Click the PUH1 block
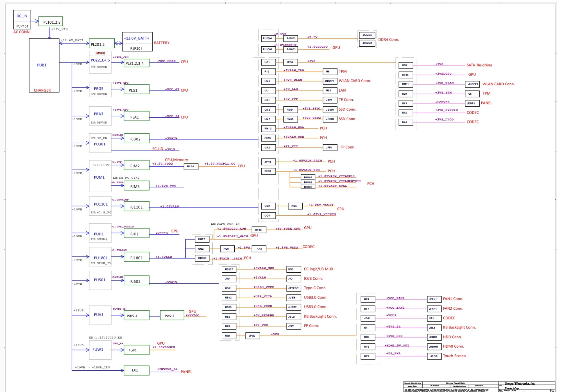562x392 pixels. tap(100, 233)
